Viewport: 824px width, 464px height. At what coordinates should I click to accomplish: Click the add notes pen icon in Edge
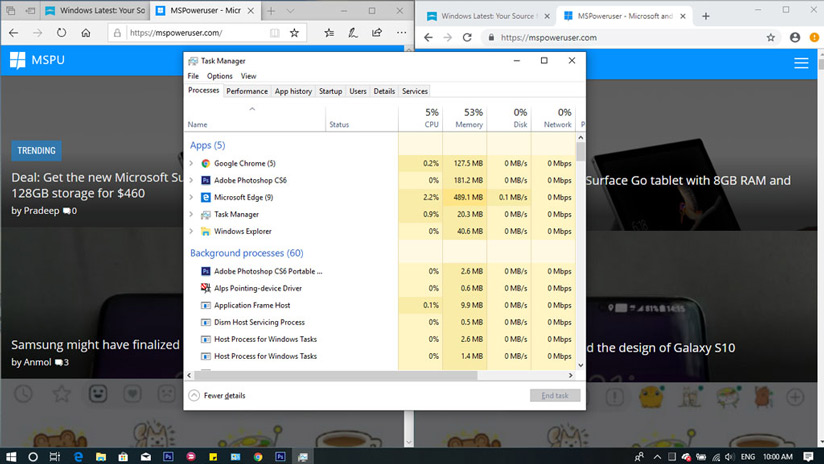pos(353,33)
